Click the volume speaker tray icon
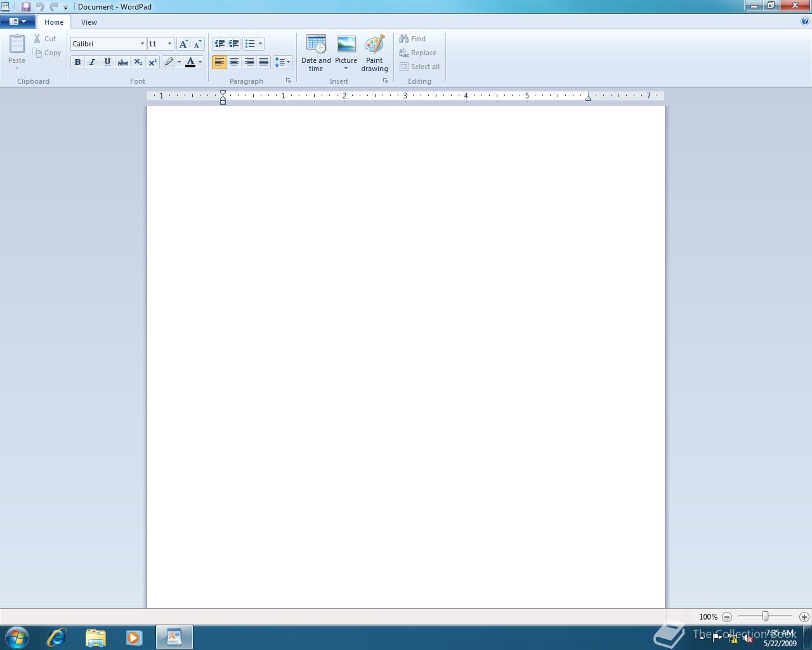The width and height of the screenshot is (812, 650). (748, 639)
